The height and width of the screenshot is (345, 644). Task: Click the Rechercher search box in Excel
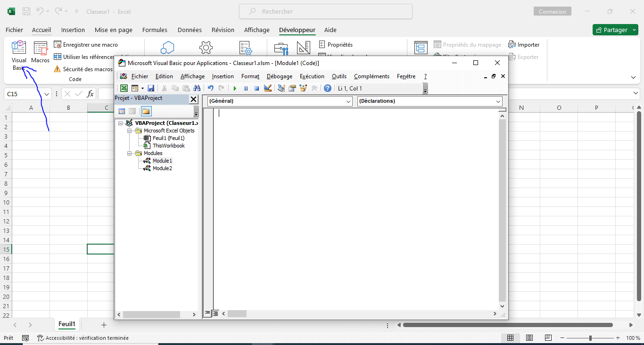click(326, 11)
